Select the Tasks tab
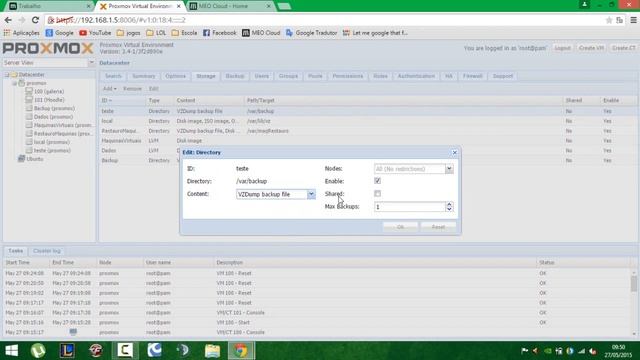Image resolution: width=640 pixels, height=360 pixels. 16,251
